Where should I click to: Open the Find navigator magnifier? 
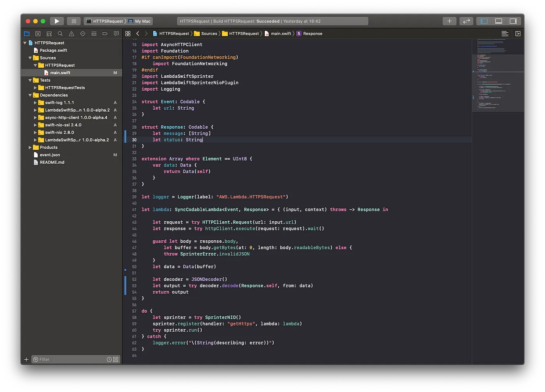60,34
